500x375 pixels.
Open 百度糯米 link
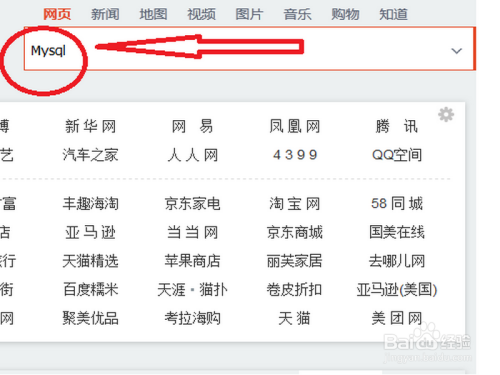[x=90, y=290]
